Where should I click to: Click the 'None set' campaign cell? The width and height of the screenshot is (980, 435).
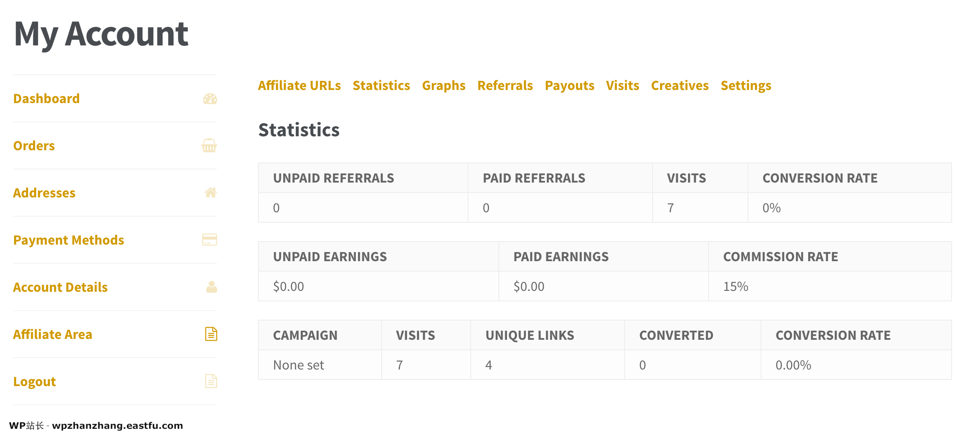click(299, 365)
